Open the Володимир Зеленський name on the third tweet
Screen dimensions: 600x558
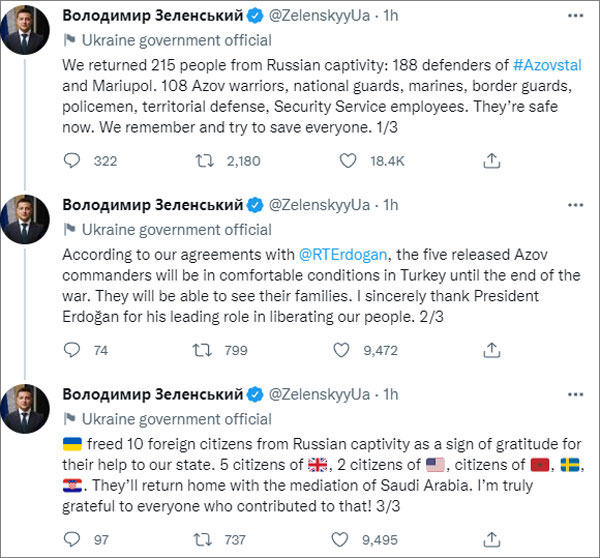[x=152, y=394]
